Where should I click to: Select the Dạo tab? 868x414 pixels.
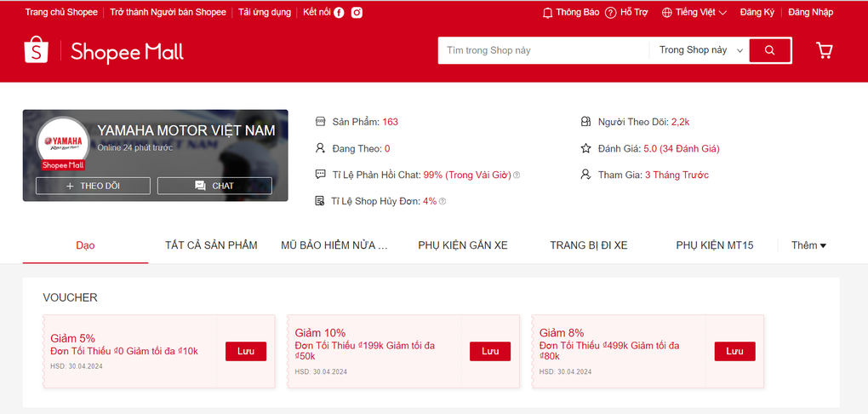click(x=85, y=245)
